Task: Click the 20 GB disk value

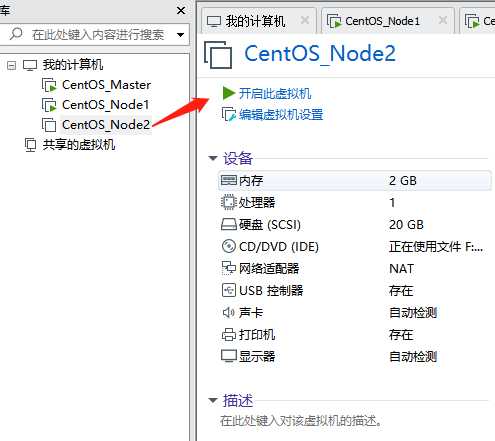Action: (406, 225)
